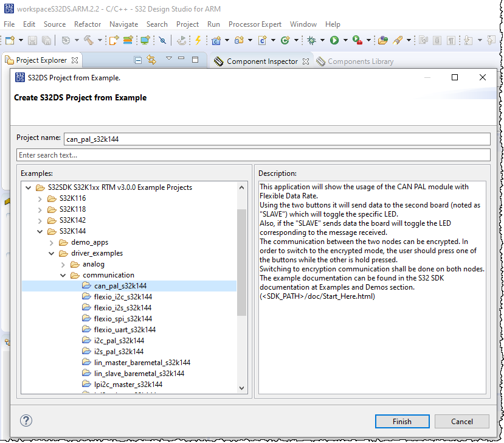Click the Examples list scroll up arrow
This screenshot has width=504, height=443.
(242, 187)
